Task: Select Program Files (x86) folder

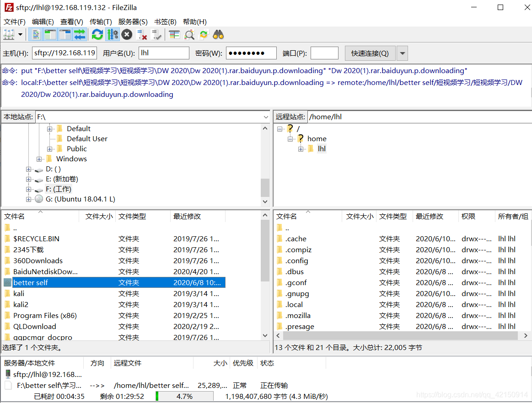Action: pos(114,316)
